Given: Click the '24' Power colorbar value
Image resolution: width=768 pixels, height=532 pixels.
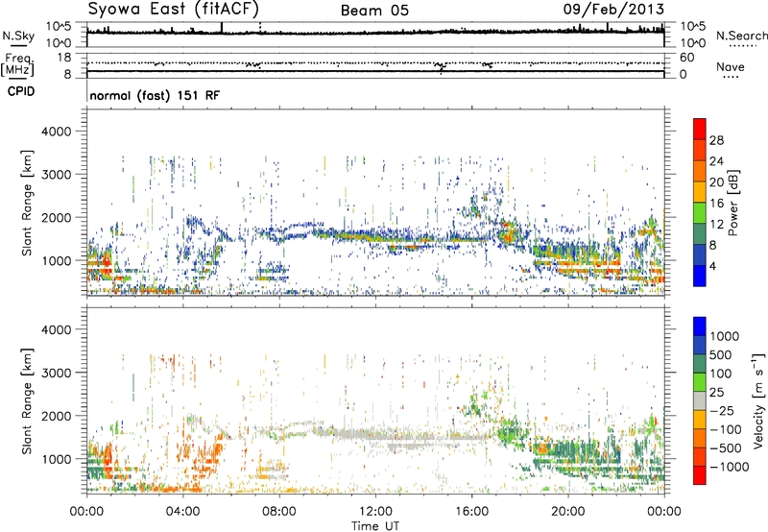Looking at the screenshot, I should pos(716,161).
